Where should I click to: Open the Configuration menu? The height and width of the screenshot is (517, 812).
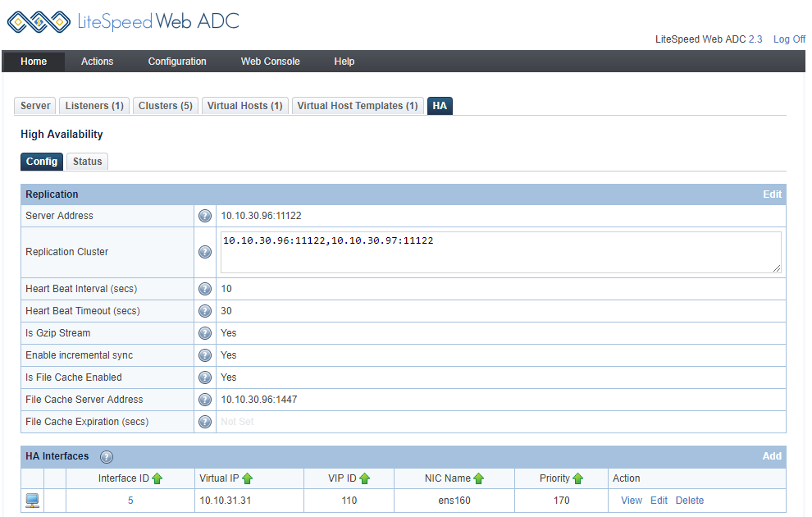pyautogui.click(x=177, y=62)
